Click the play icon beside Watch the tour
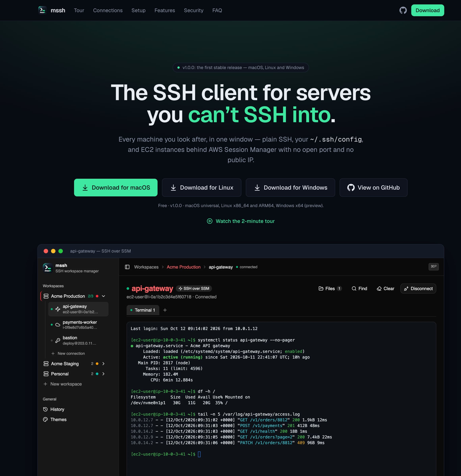The width and height of the screenshot is (461, 476). point(210,221)
